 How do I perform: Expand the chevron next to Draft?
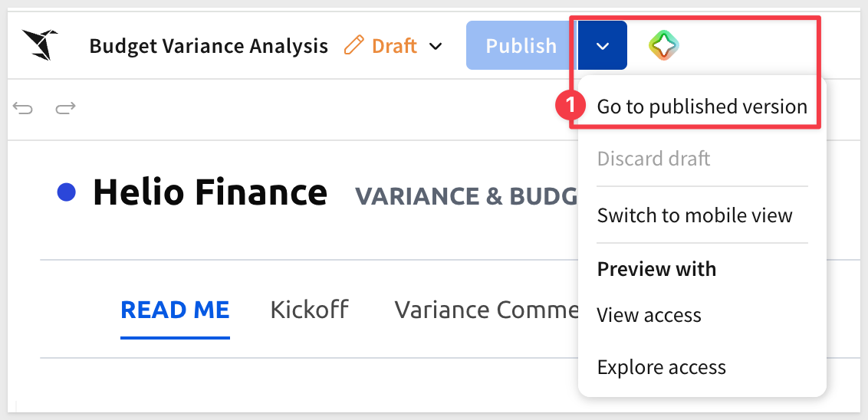[x=436, y=46]
